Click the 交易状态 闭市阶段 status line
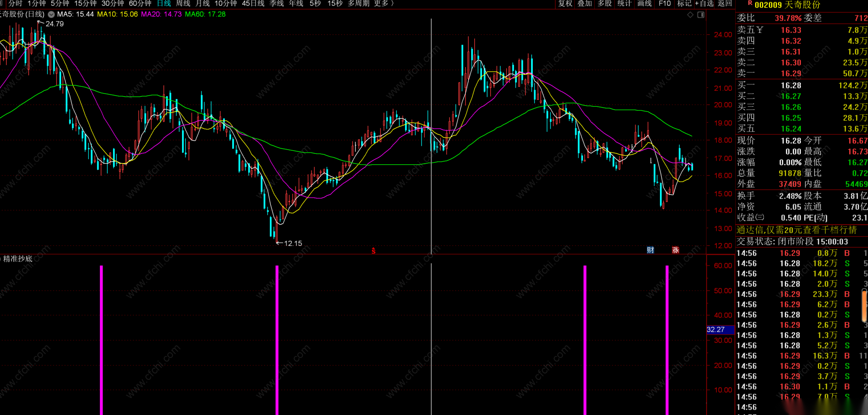 pyautogui.click(x=792, y=242)
